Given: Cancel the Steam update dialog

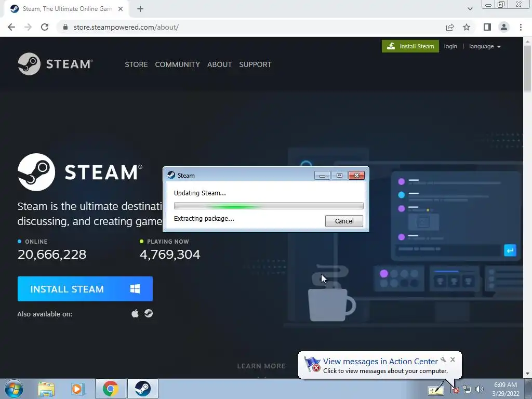Looking at the screenshot, I should pos(344,221).
